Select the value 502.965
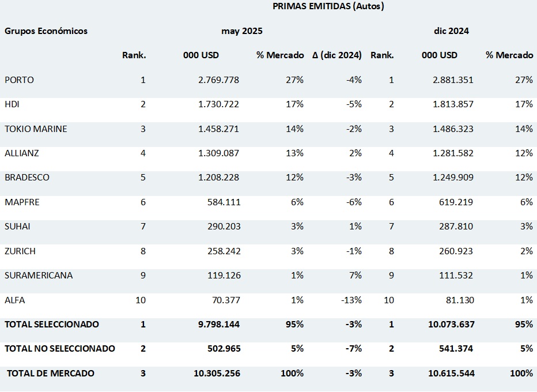The width and height of the screenshot is (537, 392). (224, 349)
